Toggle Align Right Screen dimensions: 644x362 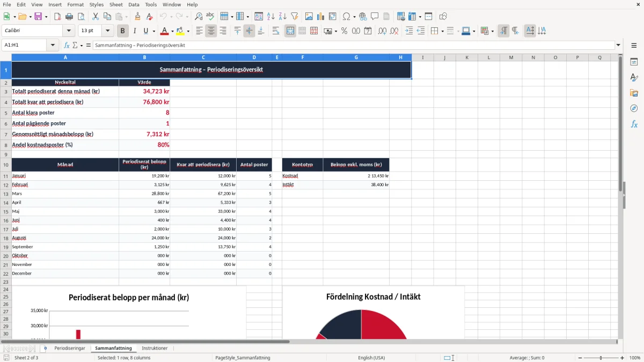(x=223, y=31)
